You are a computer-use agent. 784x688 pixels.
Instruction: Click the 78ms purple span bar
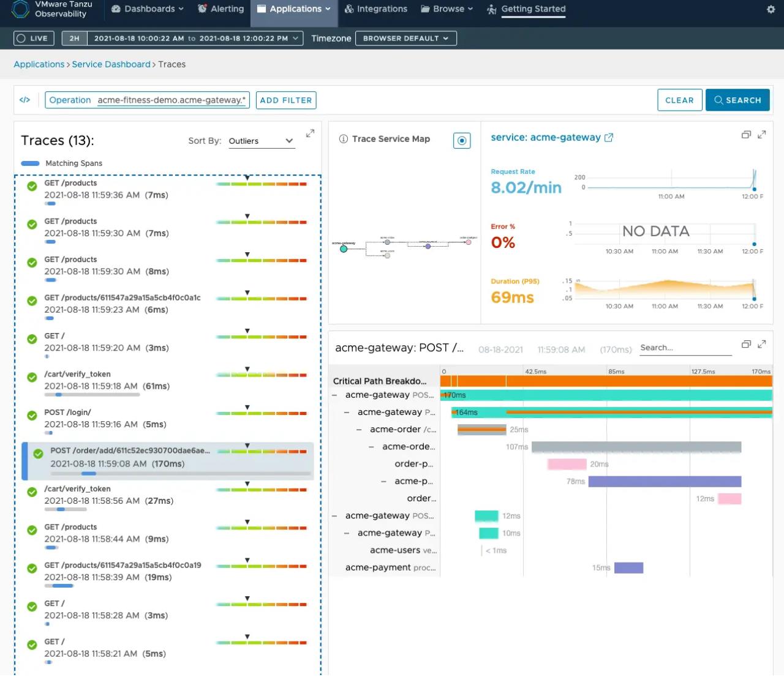pos(665,482)
